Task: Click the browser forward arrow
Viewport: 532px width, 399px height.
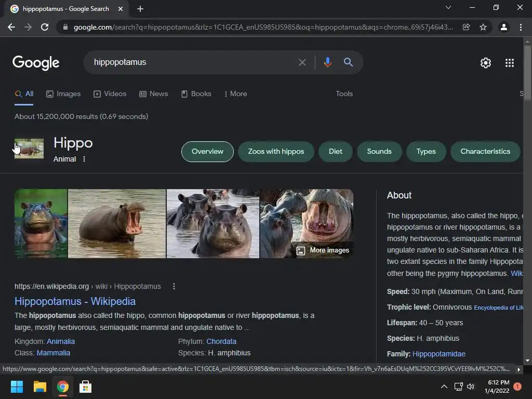Action: pyautogui.click(x=28, y=27)
